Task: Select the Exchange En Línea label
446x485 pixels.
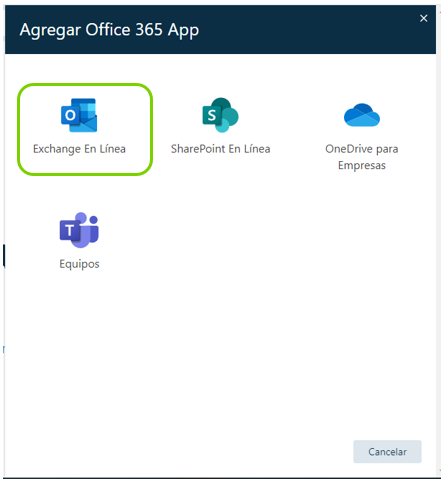Action: 79,149
